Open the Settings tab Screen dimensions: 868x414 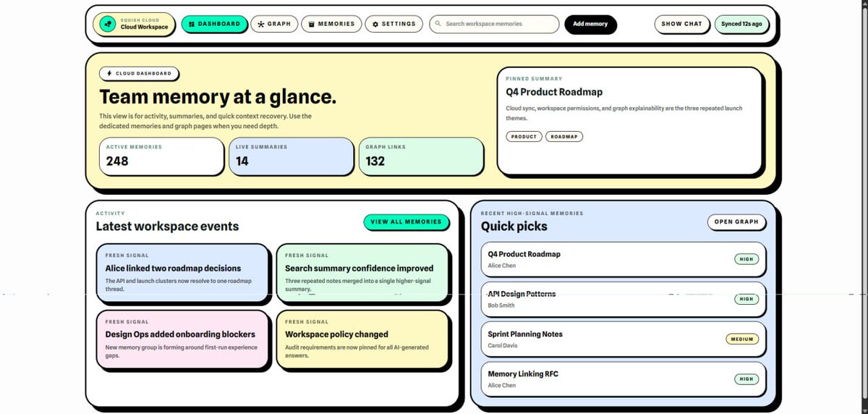(x=394, y=24)
